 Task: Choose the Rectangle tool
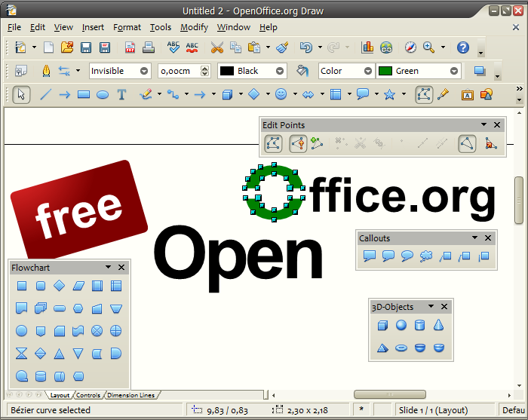click(84, 94)
